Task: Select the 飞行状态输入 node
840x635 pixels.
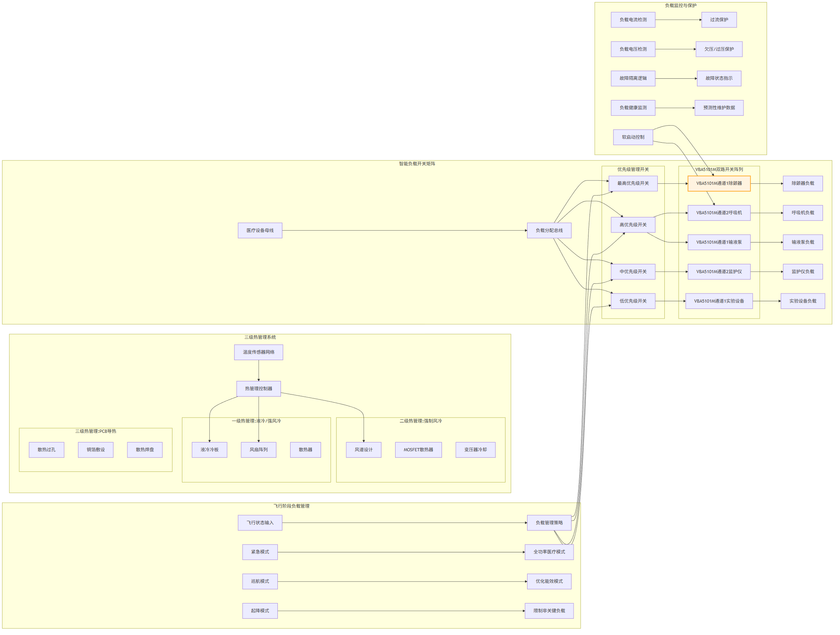Action: point(260,523)
